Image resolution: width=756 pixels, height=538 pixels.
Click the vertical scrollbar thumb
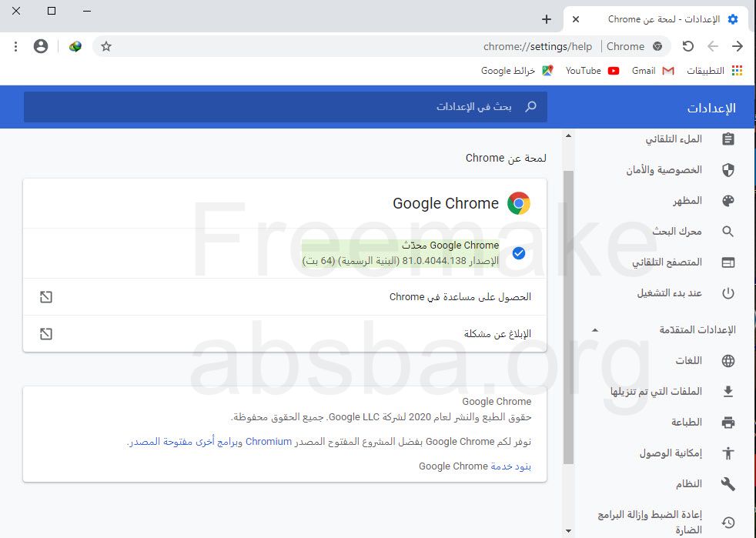tap(568, 317)
